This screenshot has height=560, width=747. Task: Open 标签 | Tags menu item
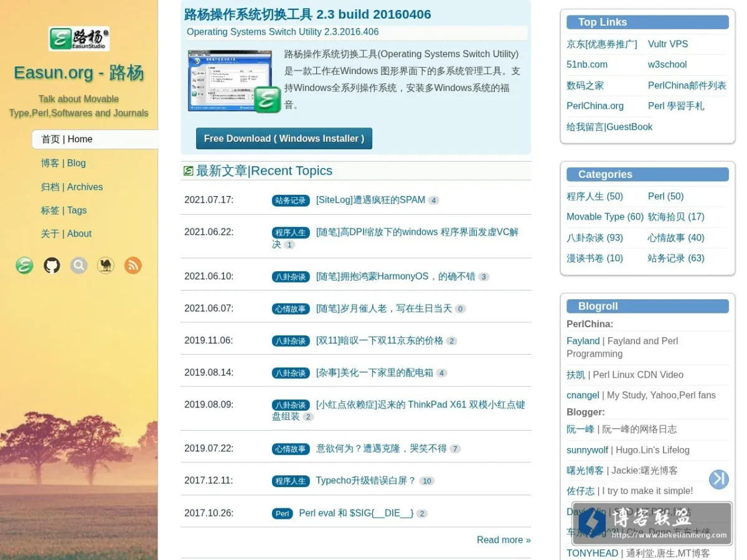[63, 210]
